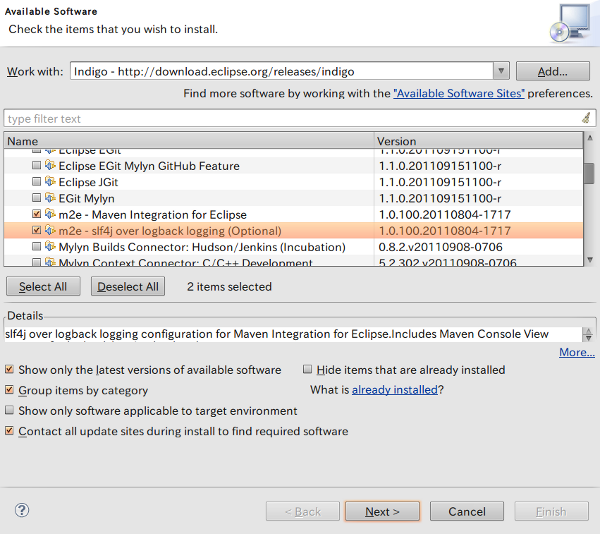Toggle Group items by category
The width and height of the screenshot is (600, 534).
9,390
